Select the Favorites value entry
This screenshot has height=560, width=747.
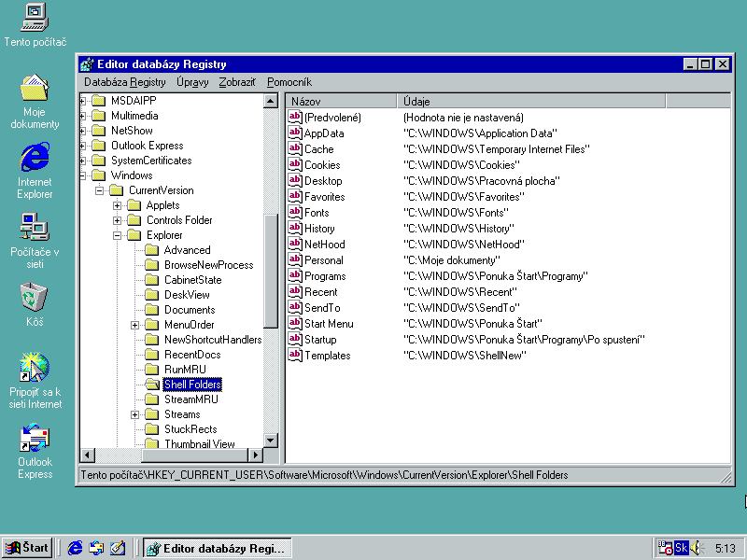pos(324,197)
